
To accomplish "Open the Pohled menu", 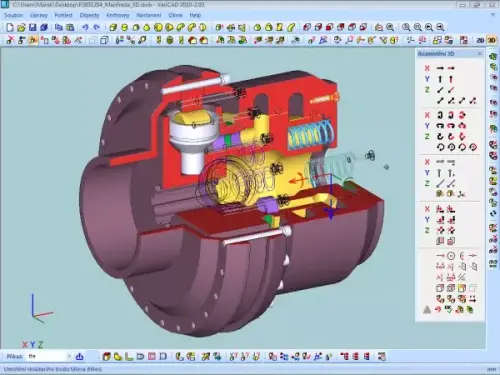I will (63, 15).
